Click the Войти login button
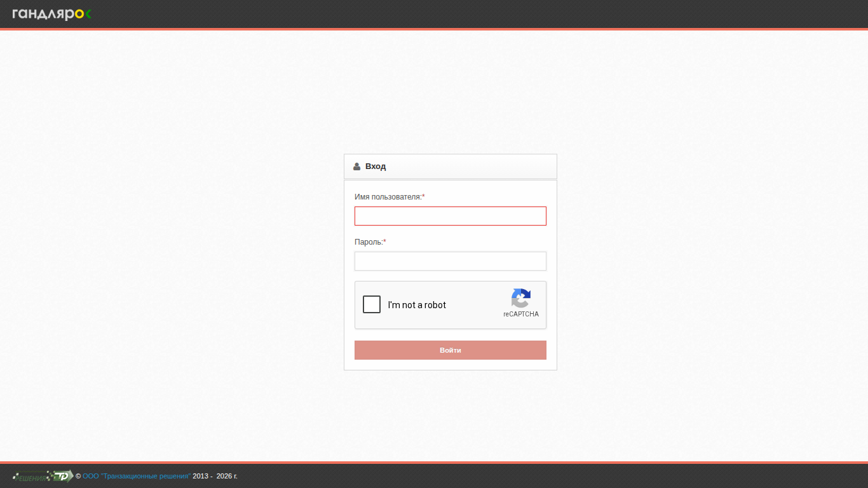Screen dimensions: 868x488 click(x=451, y=350)
